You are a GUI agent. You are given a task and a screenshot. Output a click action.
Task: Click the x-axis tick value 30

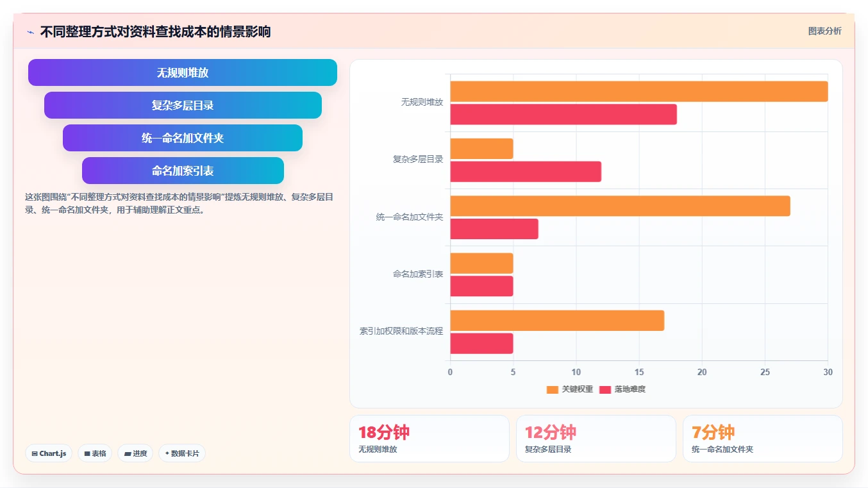(828, 372)
